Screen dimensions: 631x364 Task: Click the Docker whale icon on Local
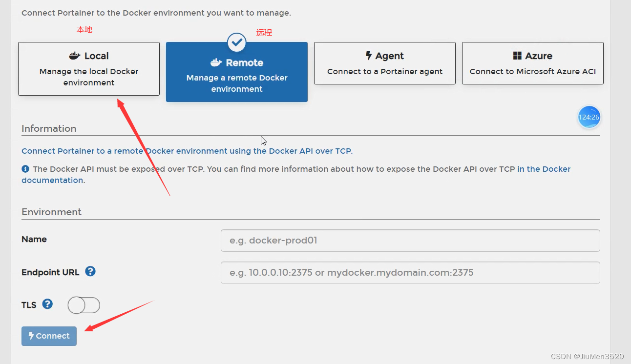pyautogui.click(x=75, y=56)
